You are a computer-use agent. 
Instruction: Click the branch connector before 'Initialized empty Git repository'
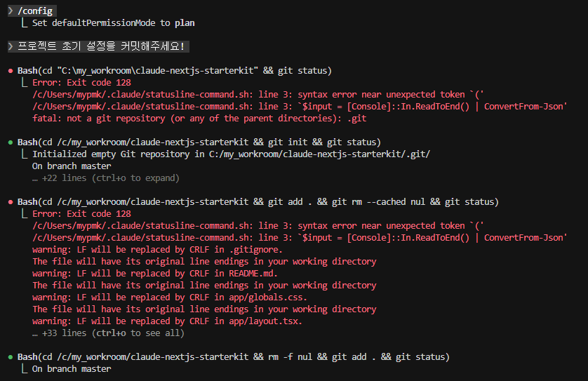tap(25, 154)
